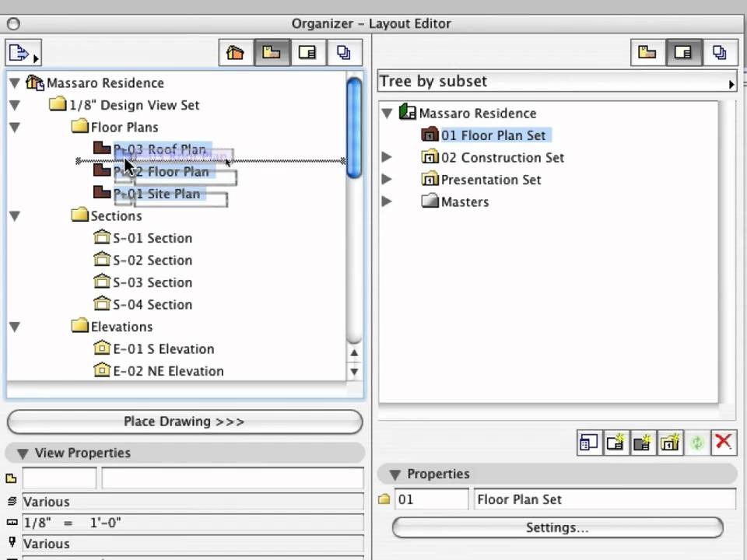This screenshot has height=560, width=747.
Task: Click the Place Drawing >>> button
Action: click(x=185, y=422)
